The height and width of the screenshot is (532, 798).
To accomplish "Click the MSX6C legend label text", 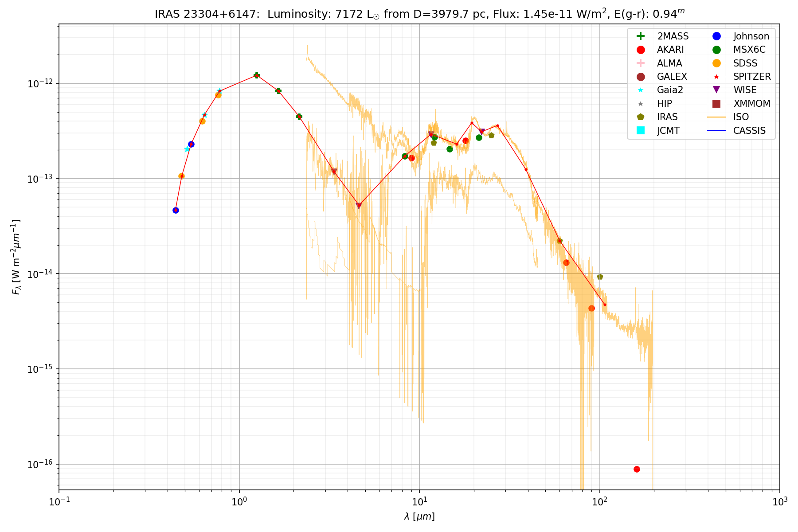I will (749, 50).
